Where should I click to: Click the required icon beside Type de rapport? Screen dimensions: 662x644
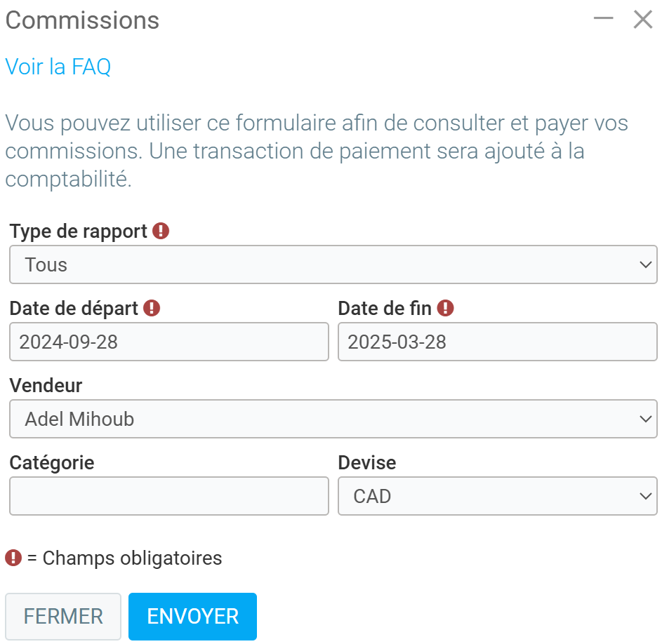[161, 231]
